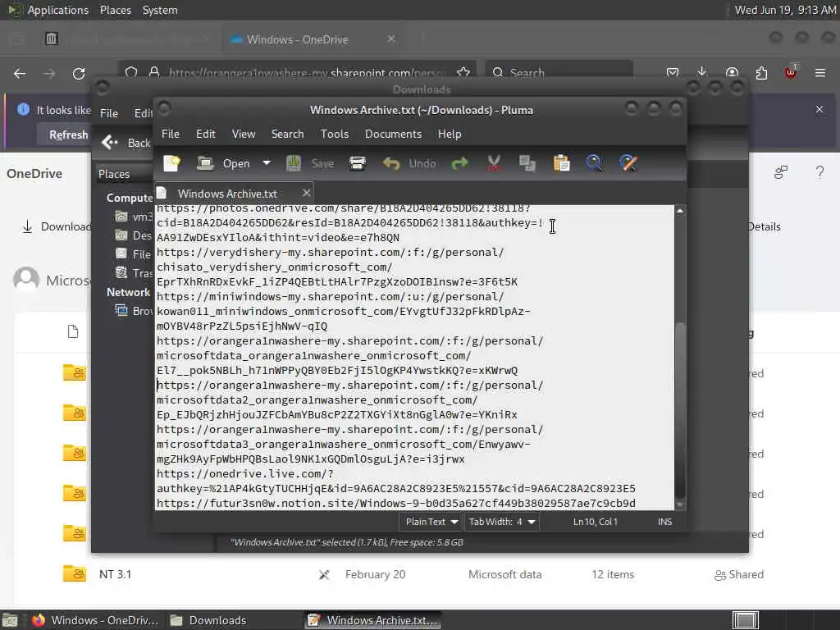Redo with the green arrow icon
This screenshot has height=630, width=840.
459,163
